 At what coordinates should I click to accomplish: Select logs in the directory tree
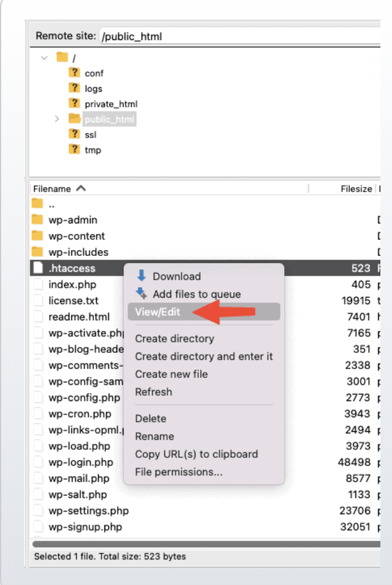(93, 88)
